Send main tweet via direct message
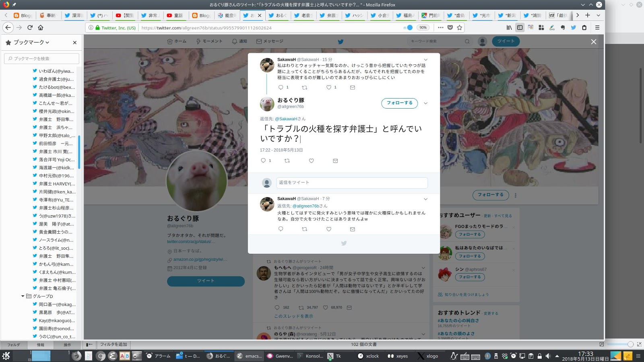644x362 pixels. [335, 160]
